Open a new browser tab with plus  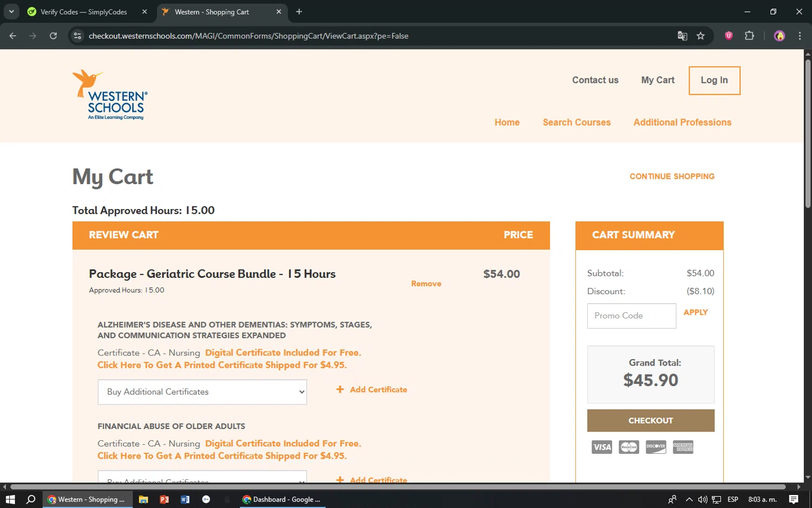299,11
